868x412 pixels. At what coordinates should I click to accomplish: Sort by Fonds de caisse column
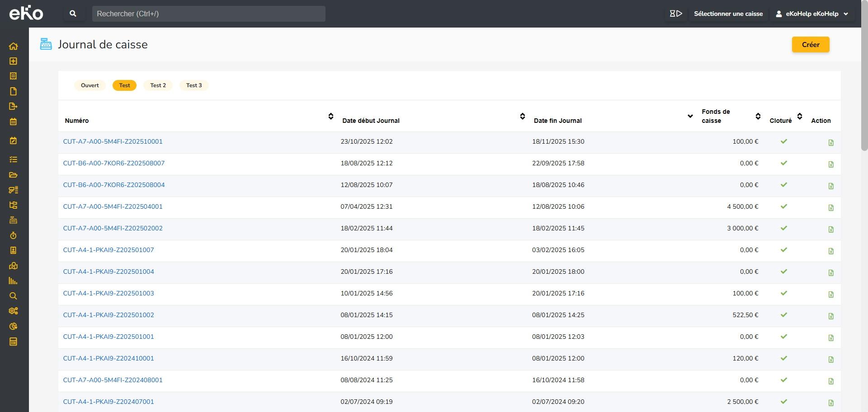pos(758,117)
